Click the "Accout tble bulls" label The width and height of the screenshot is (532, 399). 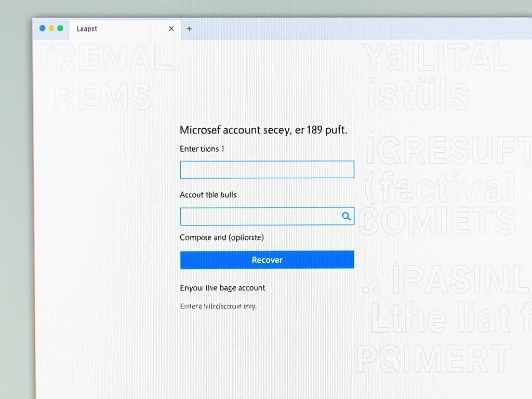coord(208,195)
